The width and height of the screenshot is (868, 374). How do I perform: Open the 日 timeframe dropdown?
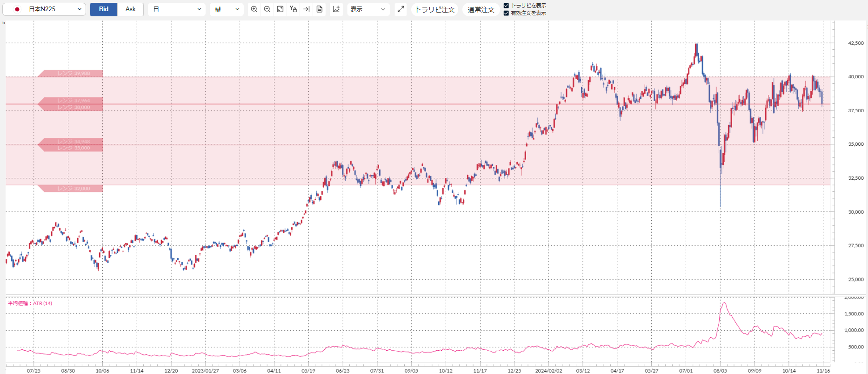coord(177,9)
